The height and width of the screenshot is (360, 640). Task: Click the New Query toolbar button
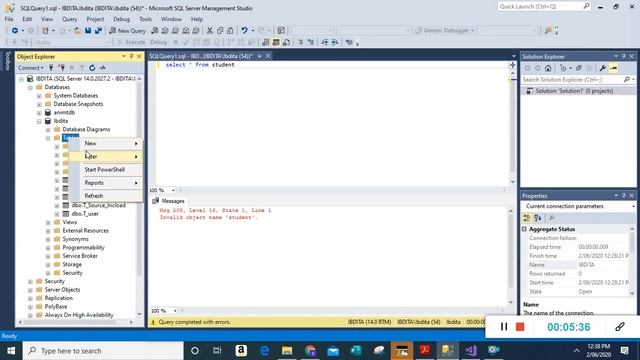tap(127, 31)
